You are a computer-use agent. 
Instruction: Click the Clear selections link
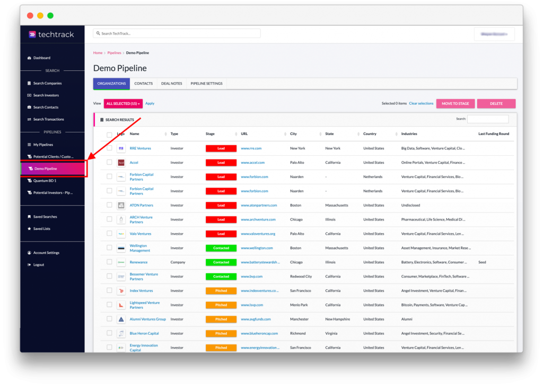coord(421,103)
